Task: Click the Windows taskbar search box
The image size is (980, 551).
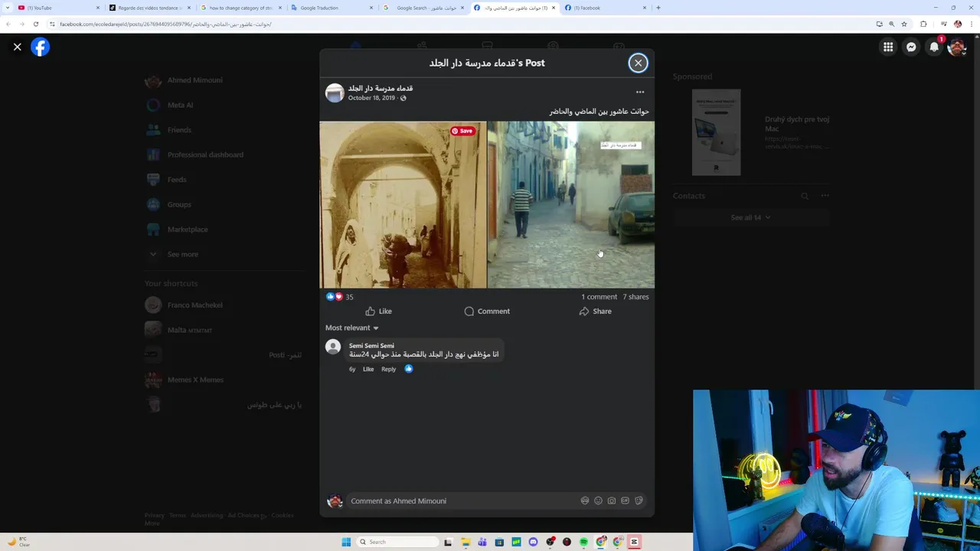Action: pos(399,542)
